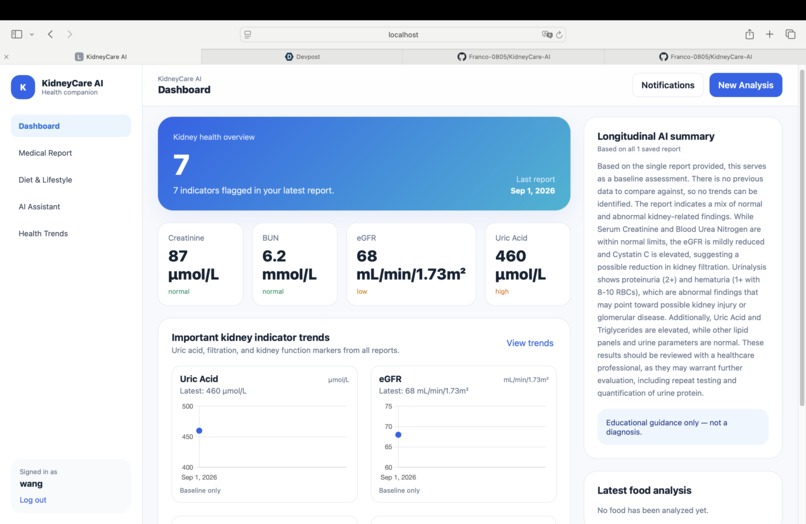Reload the page with the refresh icon
This screenshot has height=524, width=806.
tap(559, 34)
